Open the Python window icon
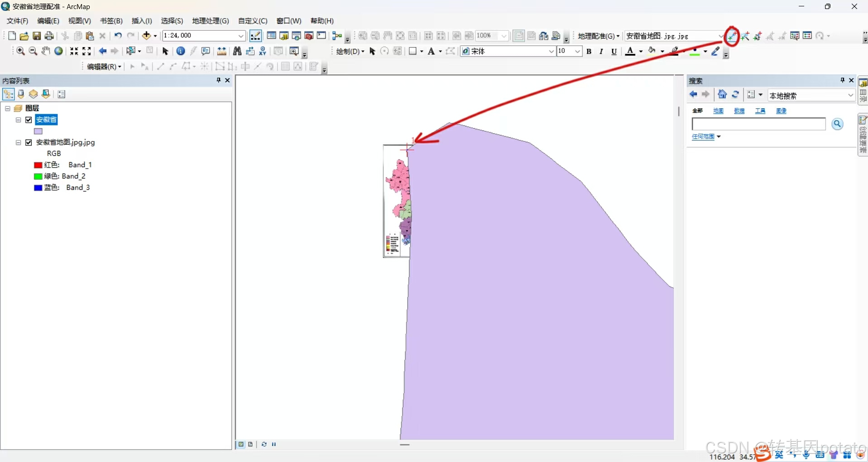Viewport: 868px width, 462px height. [321, 36]
